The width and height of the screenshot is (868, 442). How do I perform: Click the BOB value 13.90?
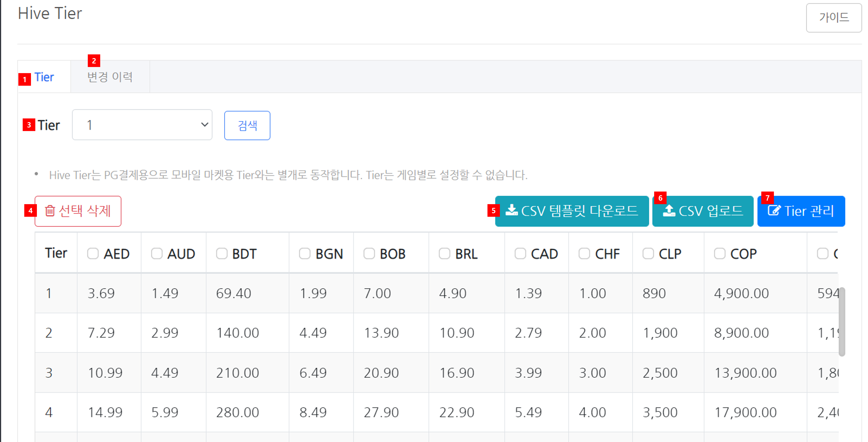pyautogui.click(x=382, y=333)
